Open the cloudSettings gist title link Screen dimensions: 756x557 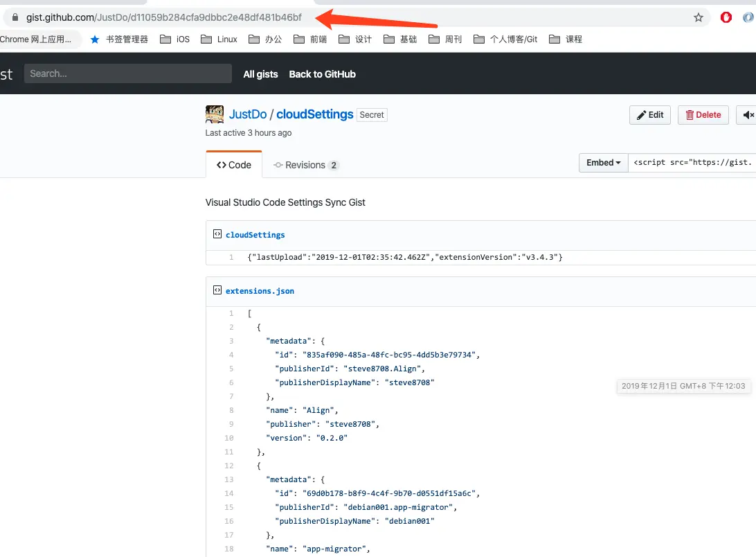(x=315, y=114)
